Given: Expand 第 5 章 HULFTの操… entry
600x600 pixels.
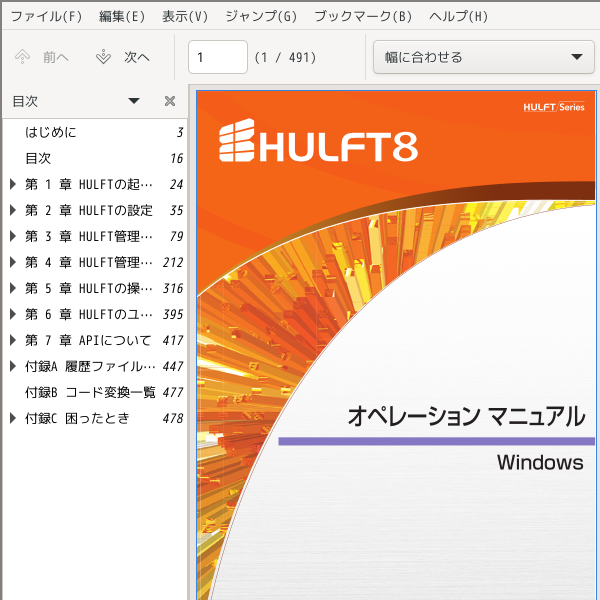Looking at the screenshot, I should pyautogui.click(x=13, y=288).
